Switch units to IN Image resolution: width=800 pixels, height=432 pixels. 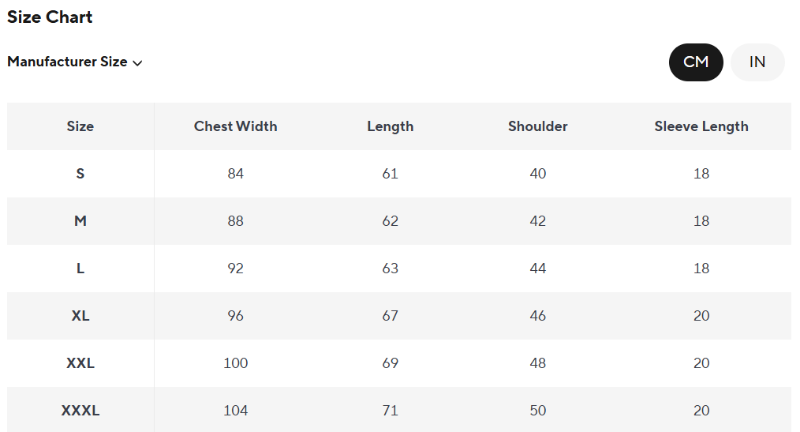(x=757, y=62)
